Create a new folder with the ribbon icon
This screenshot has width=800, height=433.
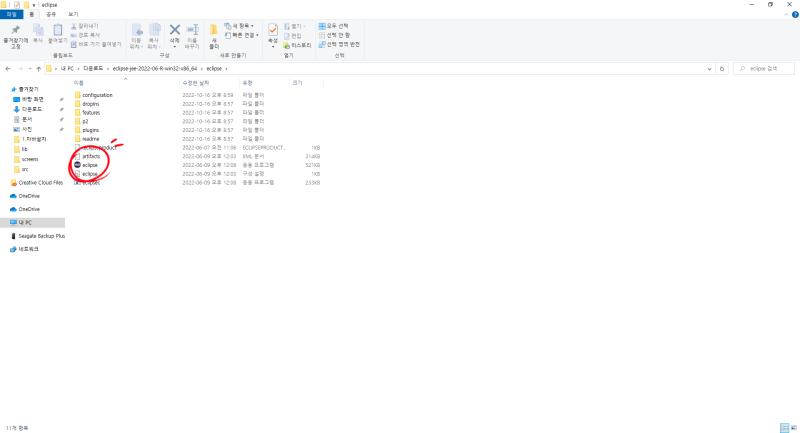click(214, 30)
